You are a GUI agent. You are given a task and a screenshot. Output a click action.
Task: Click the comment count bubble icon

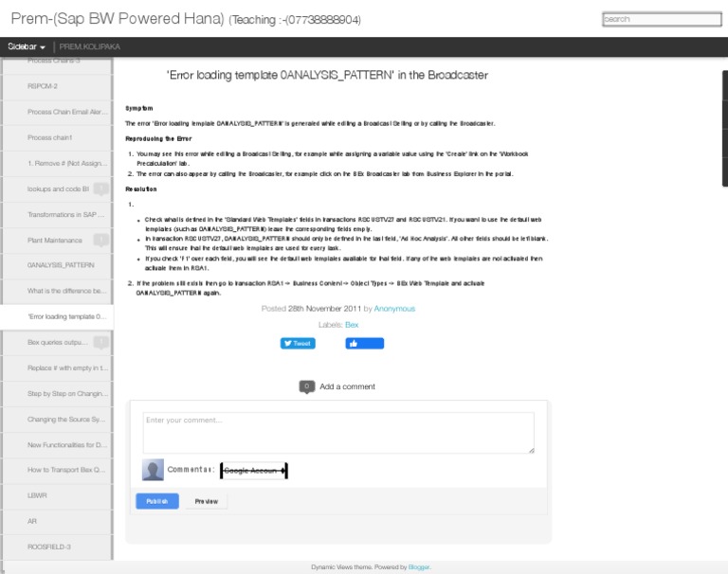click(307, 386)
